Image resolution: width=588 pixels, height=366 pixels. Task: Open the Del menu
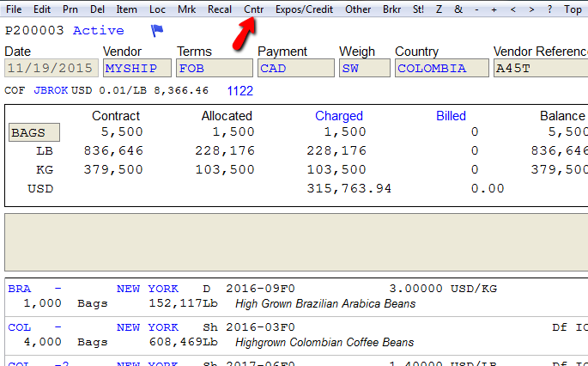click(x=97, y=9)
